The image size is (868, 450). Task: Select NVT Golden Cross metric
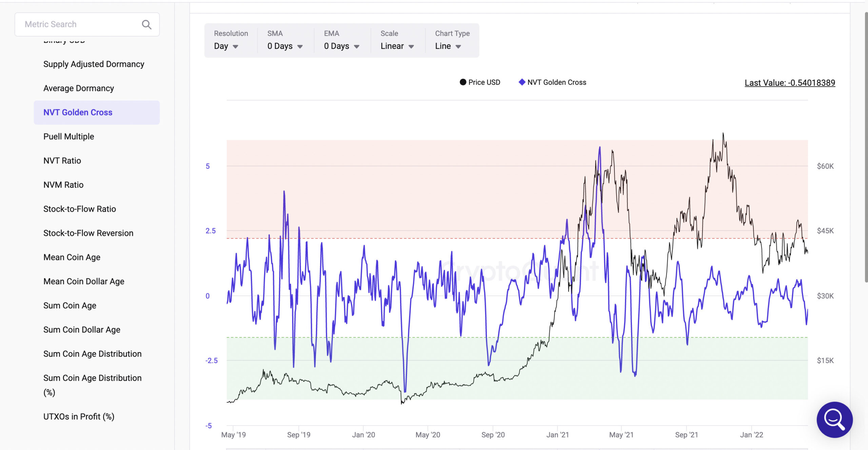click(x=97, y=112)
